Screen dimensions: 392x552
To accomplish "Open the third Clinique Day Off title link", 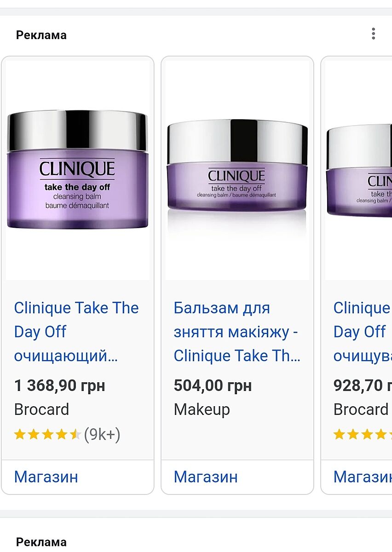I will (363, 332).
